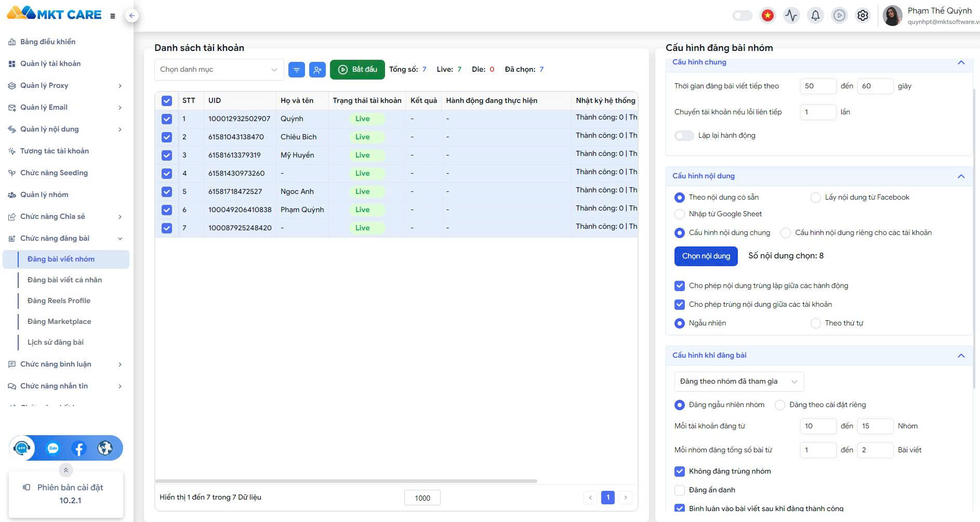Click next page arrow in pagination
Image resolution: width=980 pixels, height=522 pixels.
tap(626, 498)
